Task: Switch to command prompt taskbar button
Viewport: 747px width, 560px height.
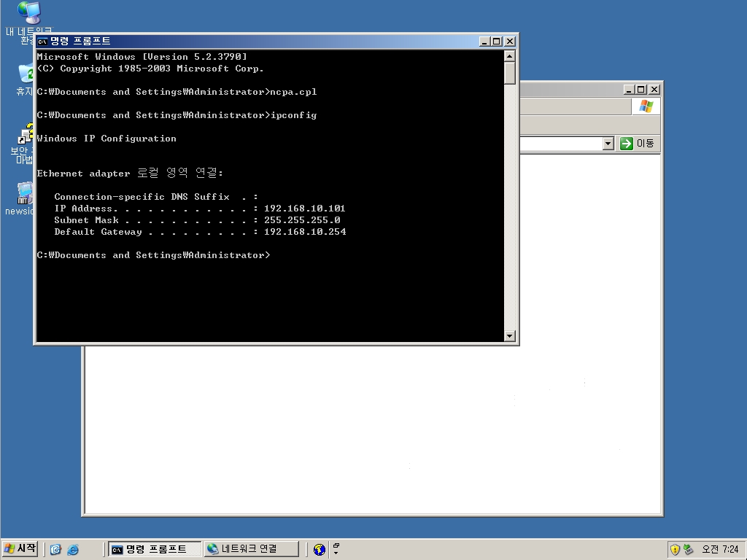Action: pos(155,549)
